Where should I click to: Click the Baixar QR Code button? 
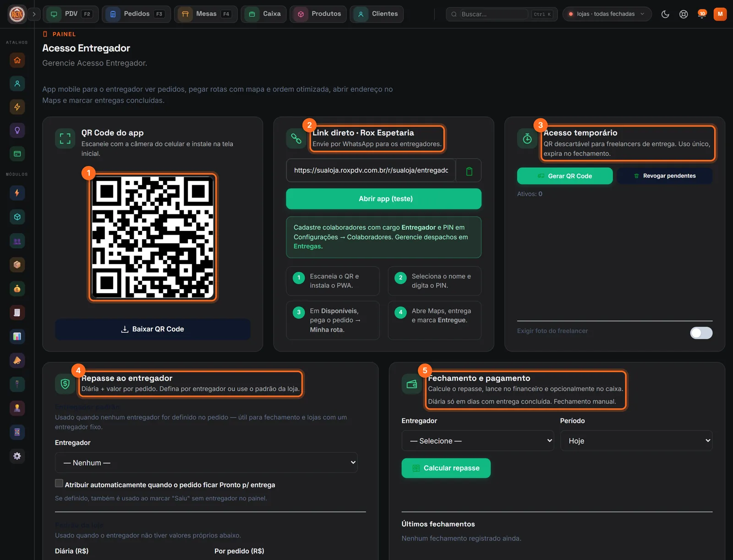[153, 329]
